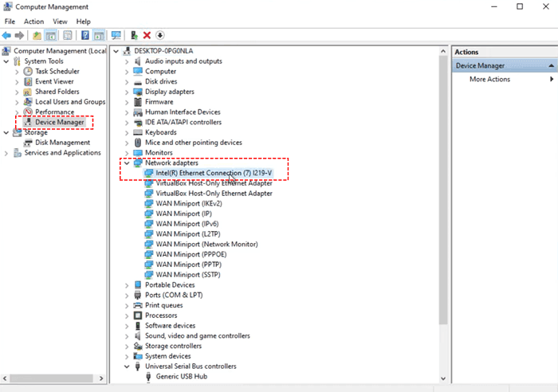The height and width of the screenshot is (392, 558).
Task: Click the Print queues printer icon
Action: coord(138,305)
